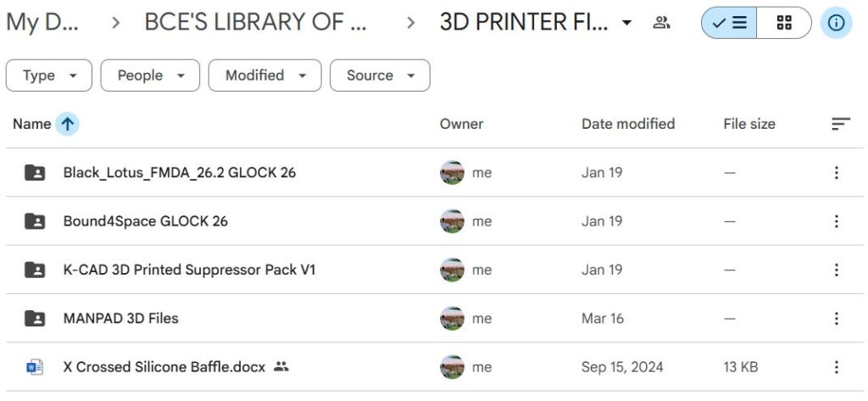This screenshot has height=401, width=868.
Task: Expand the Modified filter dropdown
Action: pyautogui.click(x=264, y=75)
